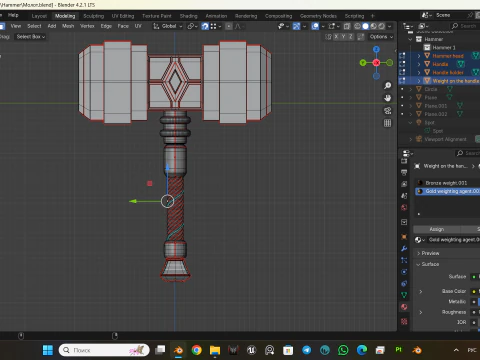Select Handle holder in outliner

click(448, 72)
